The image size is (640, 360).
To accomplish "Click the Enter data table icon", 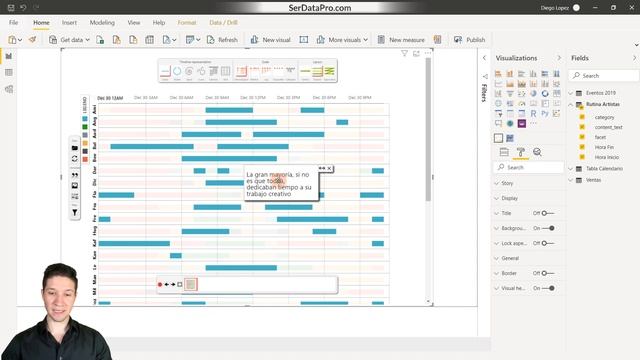I will [149, 40].
